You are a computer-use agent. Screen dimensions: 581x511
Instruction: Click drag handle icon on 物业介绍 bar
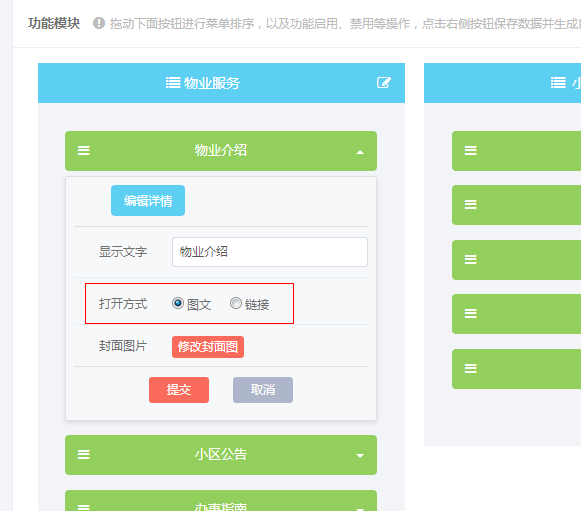83,150
